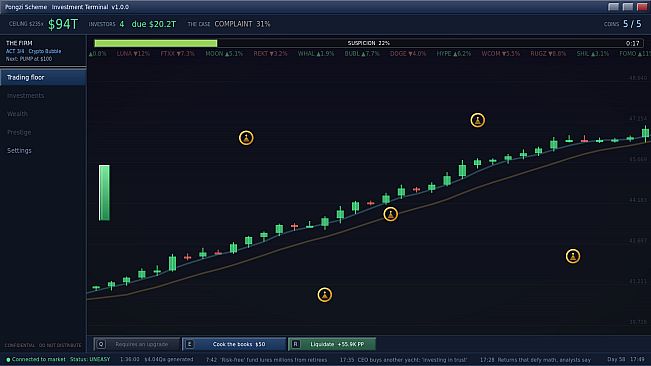Collect the topmost floating gold coin

pos(477,120)
